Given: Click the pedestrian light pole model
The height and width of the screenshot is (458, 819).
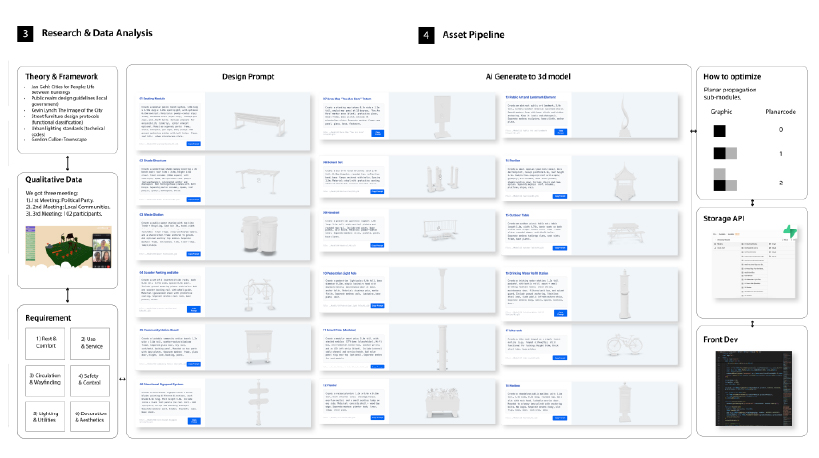Looking at the screenshot, I should [443, 290].
